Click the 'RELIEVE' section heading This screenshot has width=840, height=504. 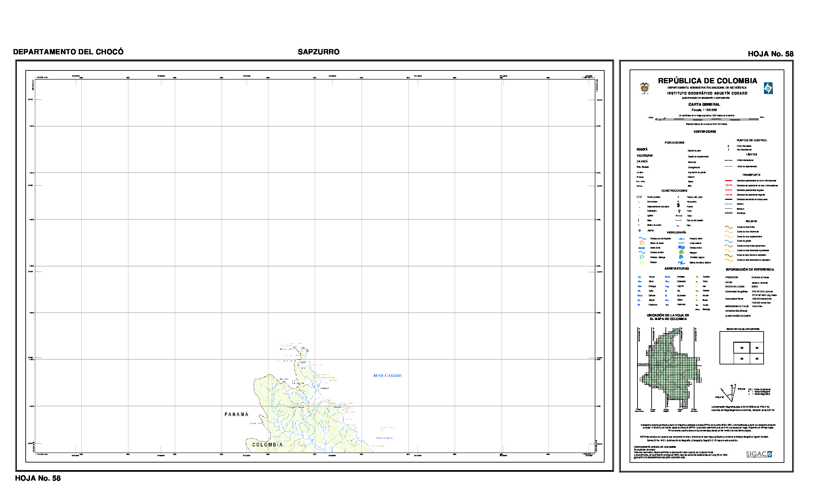pyautogui.click(x=751, y=222)
